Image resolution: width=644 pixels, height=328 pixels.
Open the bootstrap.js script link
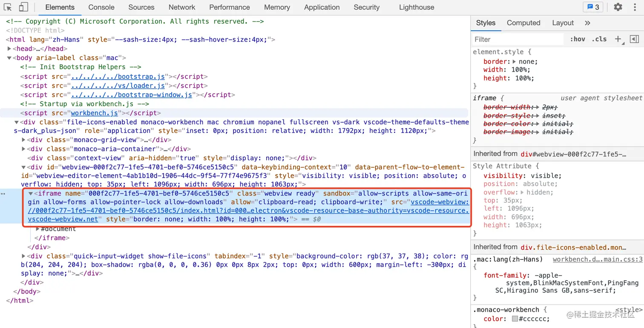(118, 77)
